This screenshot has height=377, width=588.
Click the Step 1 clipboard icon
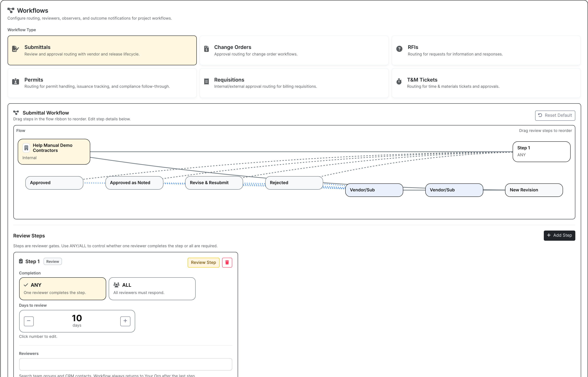coord(21,261)
